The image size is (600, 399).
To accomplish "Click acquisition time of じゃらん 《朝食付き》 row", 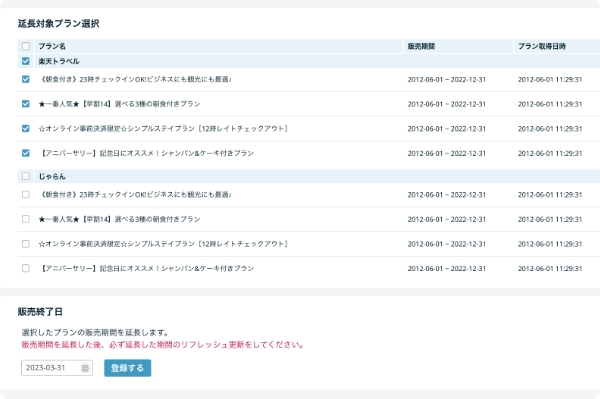I will (x=550, y=195).
